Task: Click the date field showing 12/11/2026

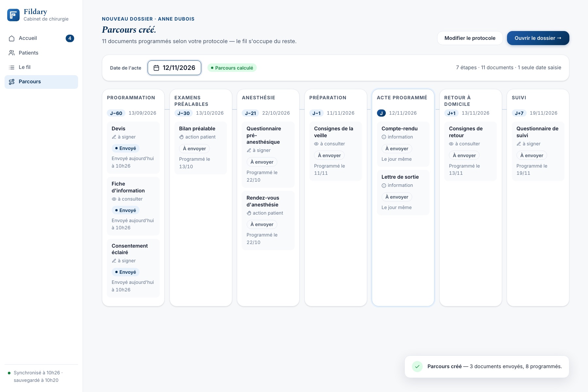Action: coord(174,68)
